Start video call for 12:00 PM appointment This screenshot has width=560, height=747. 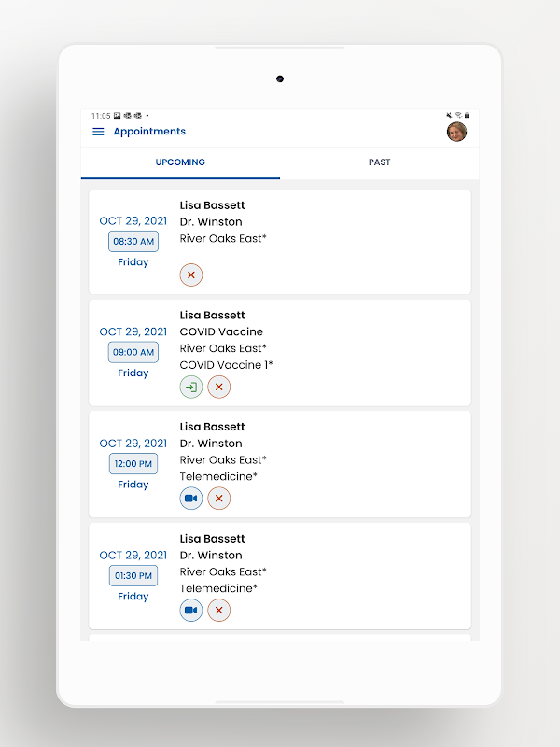191,499
